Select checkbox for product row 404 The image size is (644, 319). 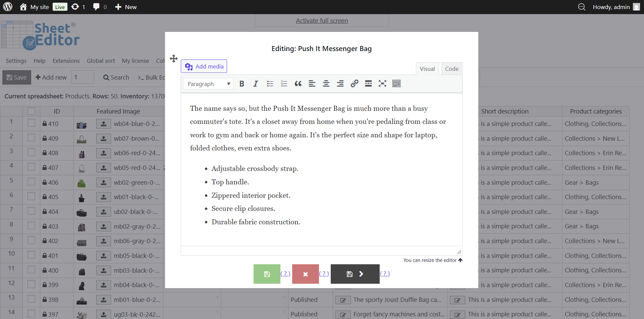pyautogui.click(x=31, y=211)
